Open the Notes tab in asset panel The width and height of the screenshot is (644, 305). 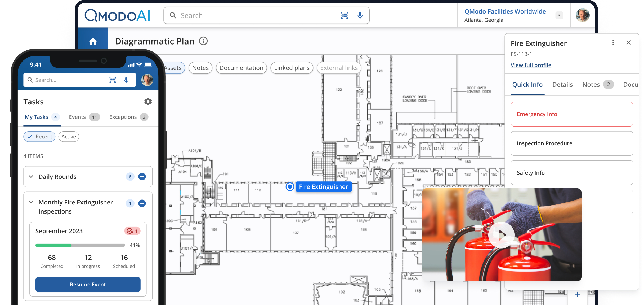pos(598,85)
